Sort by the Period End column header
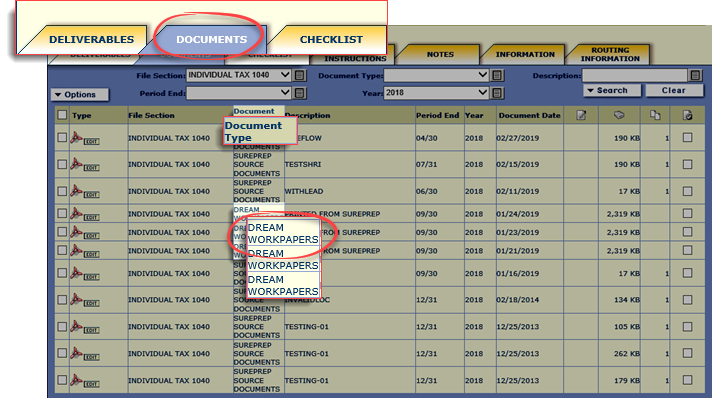 (438, 115)
